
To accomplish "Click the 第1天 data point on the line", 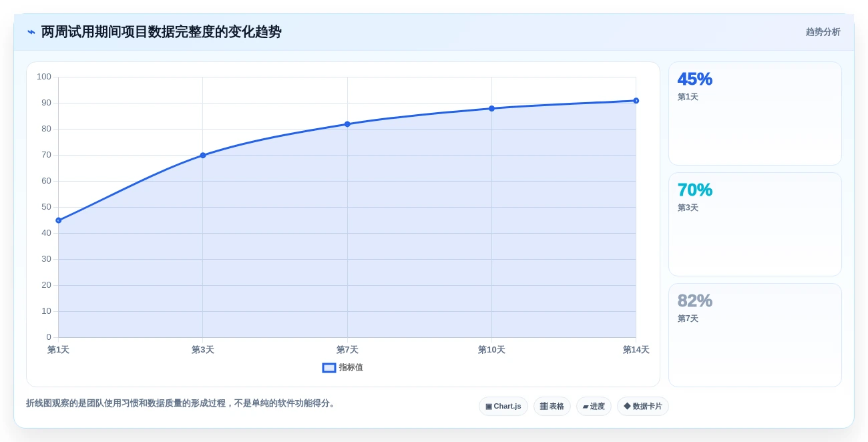I will point(59,220).
